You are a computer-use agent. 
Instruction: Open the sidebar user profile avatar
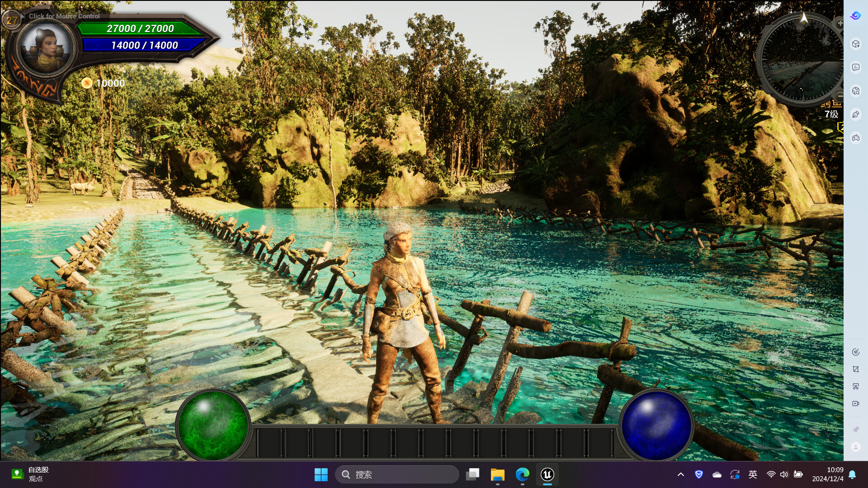point(855,447)
